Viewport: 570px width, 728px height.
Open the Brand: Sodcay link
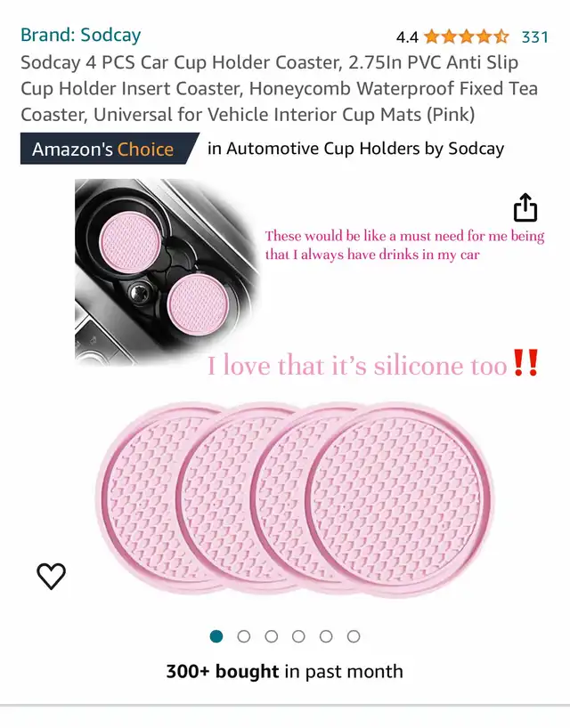click(x=81, y=35)
